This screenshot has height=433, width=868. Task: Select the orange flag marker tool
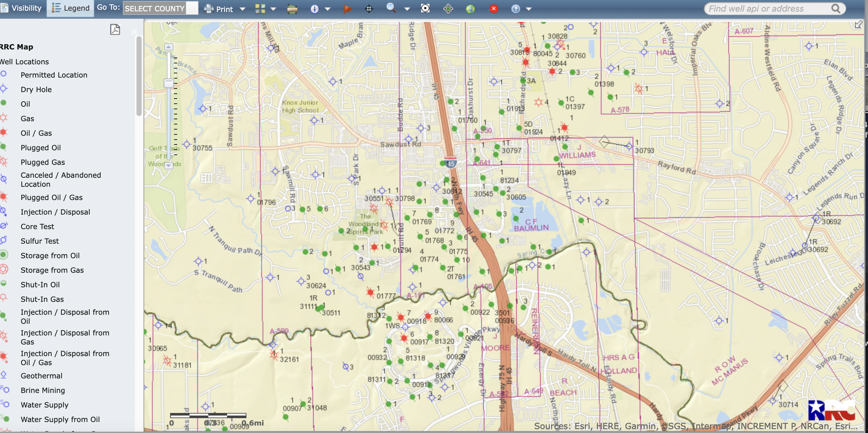[x=348, y=8]
